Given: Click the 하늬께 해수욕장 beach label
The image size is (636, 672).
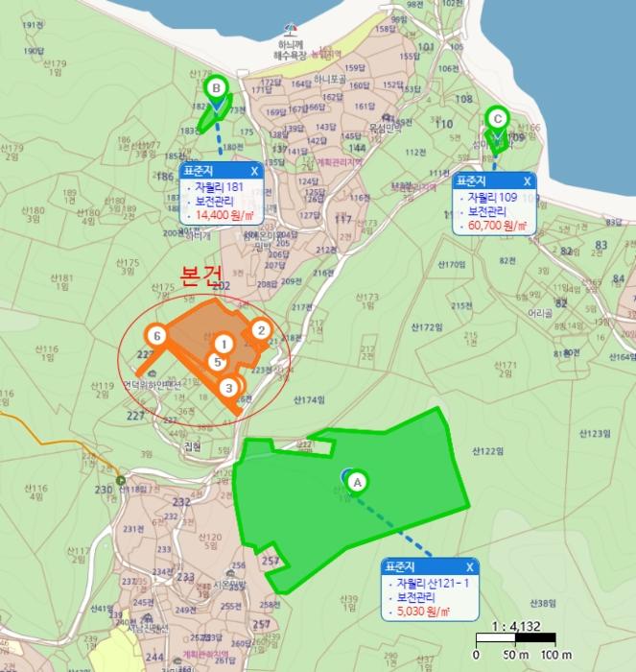Looking at the screenshot, I should coord(291,50).
